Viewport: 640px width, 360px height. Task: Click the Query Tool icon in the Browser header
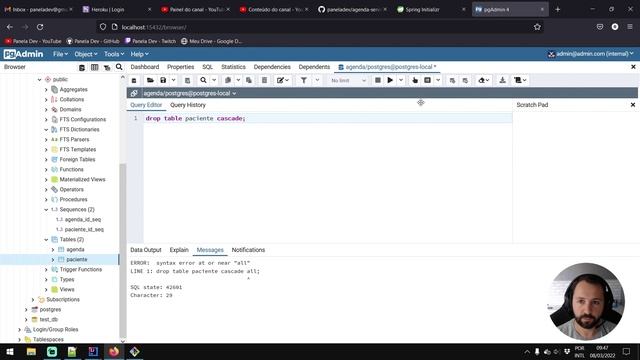82,67
